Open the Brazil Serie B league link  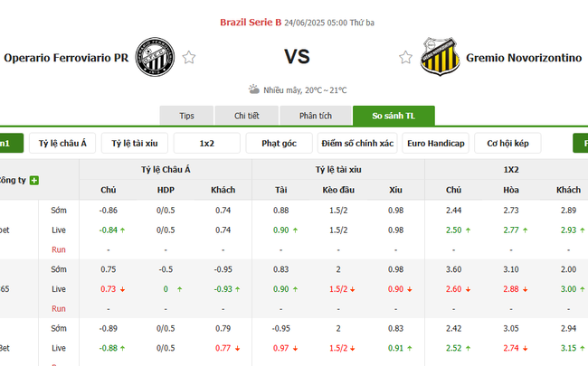[251, 22]
